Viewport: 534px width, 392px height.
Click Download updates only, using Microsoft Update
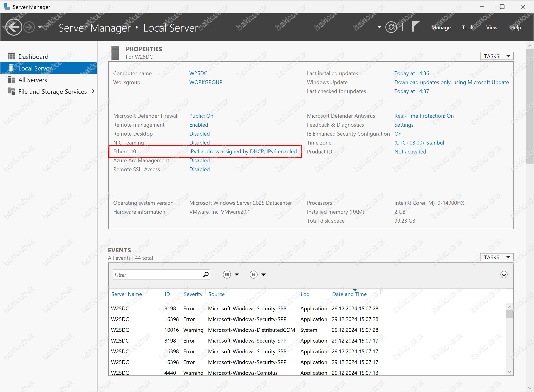(x=451, y=82)
